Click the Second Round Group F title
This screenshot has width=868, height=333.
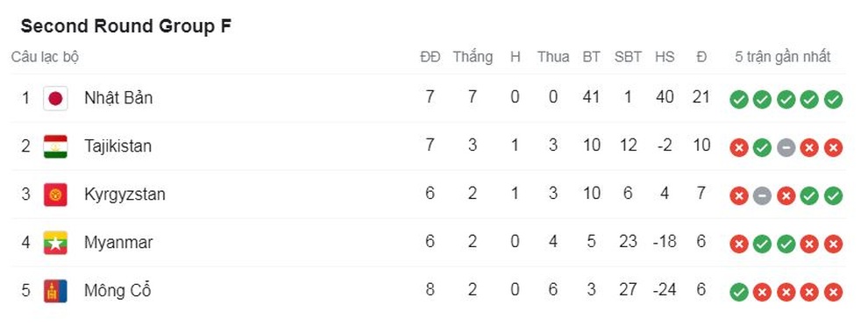126,26
